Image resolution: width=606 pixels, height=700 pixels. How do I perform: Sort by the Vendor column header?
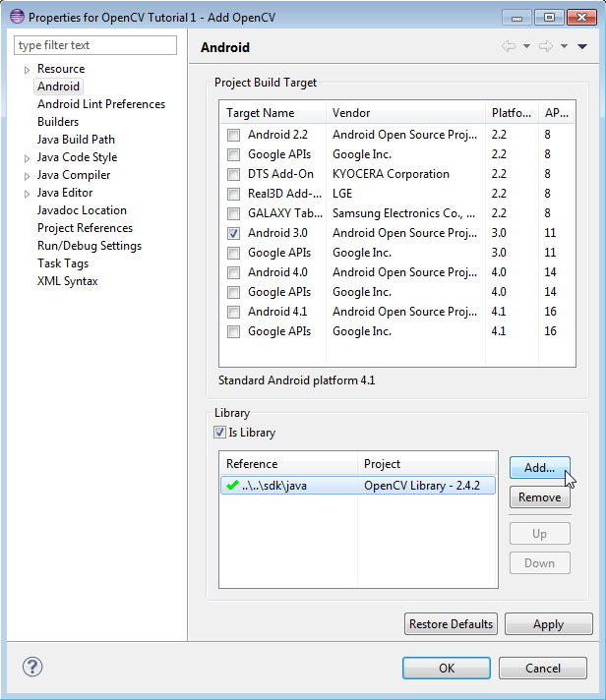point(404,113)
